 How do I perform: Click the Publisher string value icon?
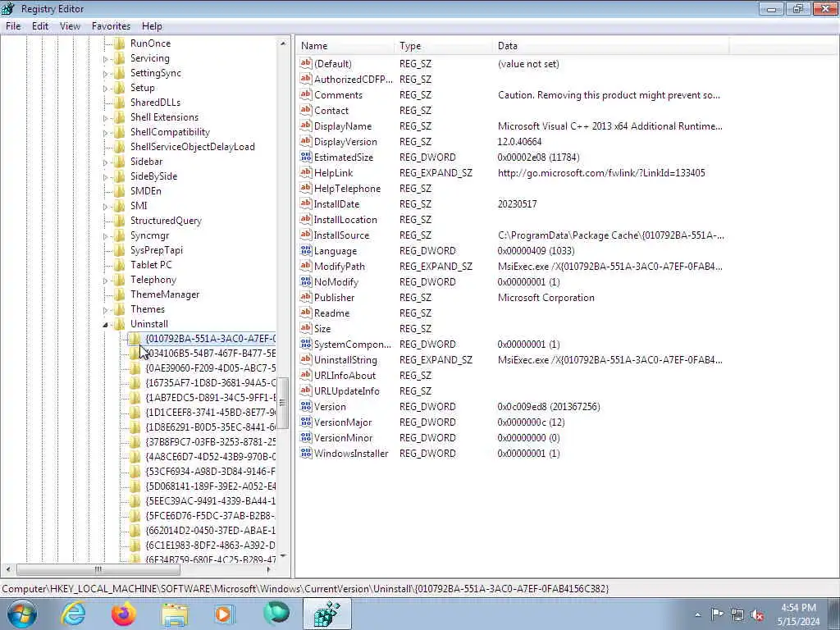(x=306, y=297)
